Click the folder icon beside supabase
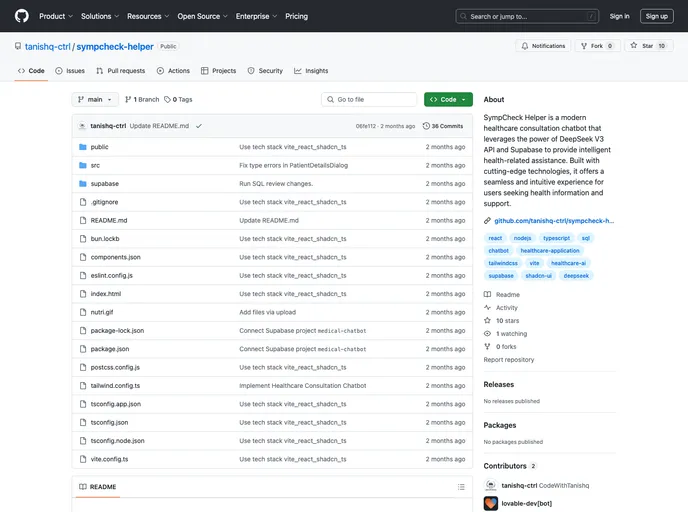This screenshot has height=512, width=688. click(x=82, y=184)
